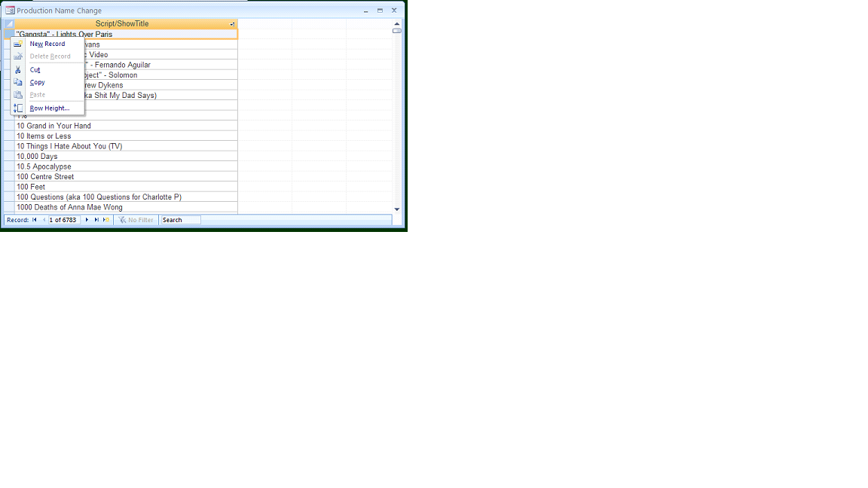Maximize the Production Name Change window
This screenshot has width=868, height=488.
click(380, 11)
